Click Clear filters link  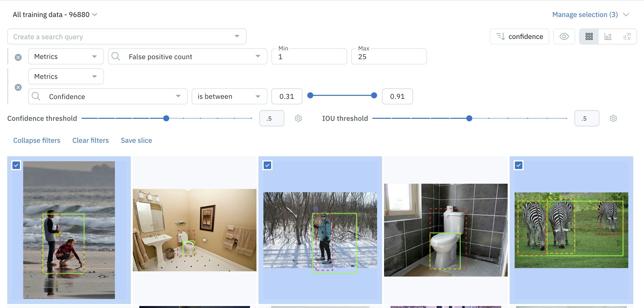[x=90, y=140]
